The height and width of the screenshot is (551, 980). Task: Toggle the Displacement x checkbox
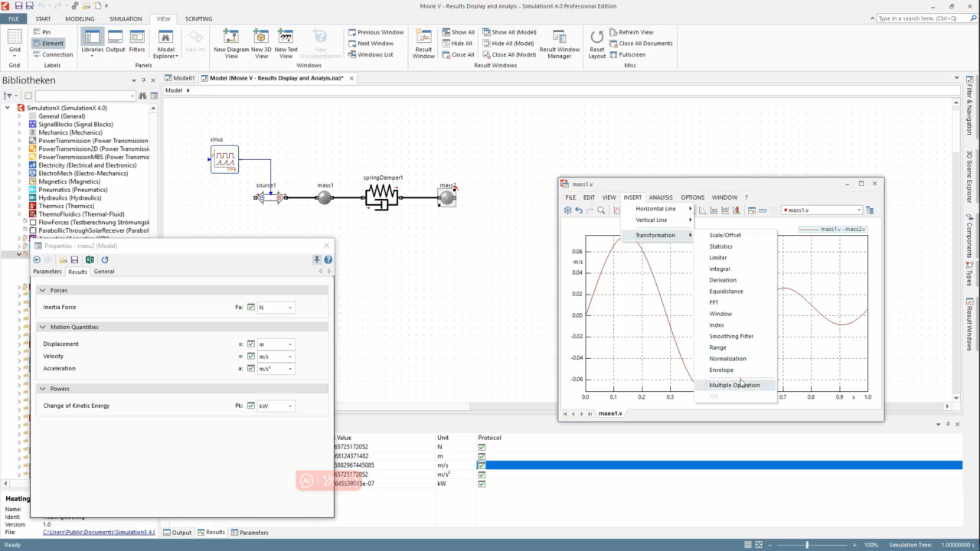[250, 344]
